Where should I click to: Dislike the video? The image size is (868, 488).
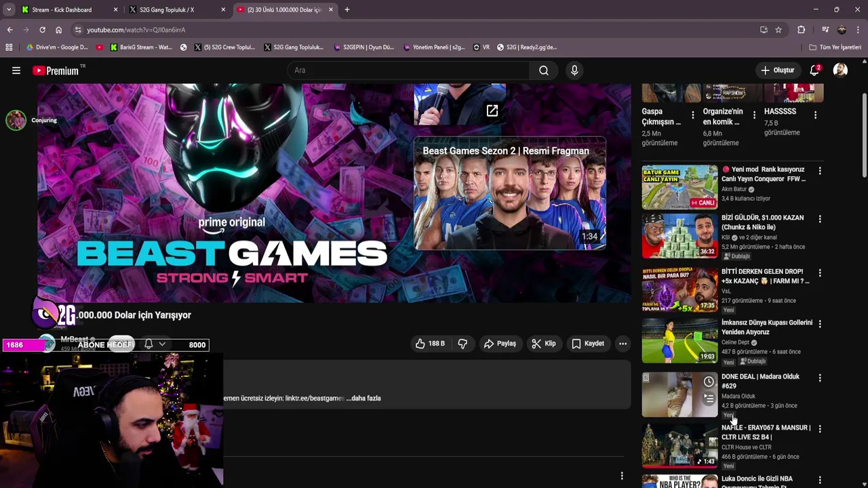click(x=462, y=344)
